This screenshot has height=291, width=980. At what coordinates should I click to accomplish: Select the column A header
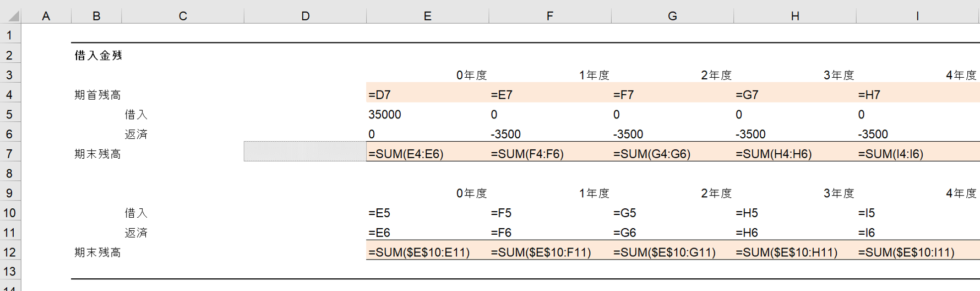click(46, 16)
